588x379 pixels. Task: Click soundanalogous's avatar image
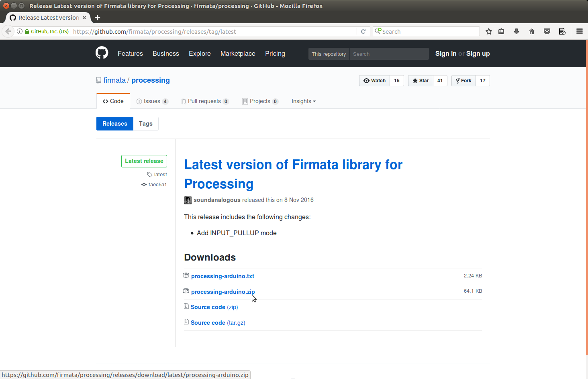pos(188,200)
